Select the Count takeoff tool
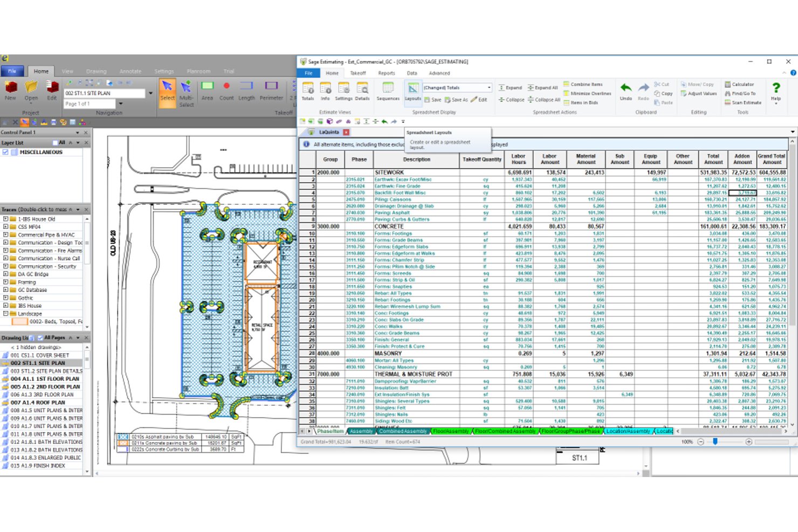 pyautogui.click(x=226, y=90)
